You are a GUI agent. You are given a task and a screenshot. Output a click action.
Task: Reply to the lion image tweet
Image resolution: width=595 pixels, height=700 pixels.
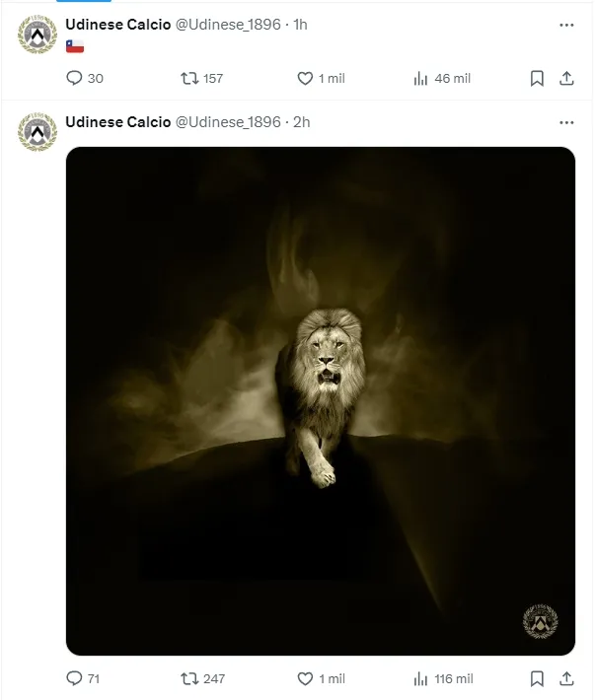(x=74, y=678)
